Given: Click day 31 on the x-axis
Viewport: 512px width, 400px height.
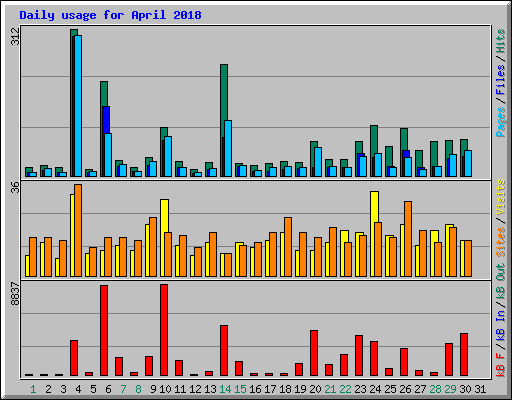Looking at the screenshot, I should [x=480, y=389].
